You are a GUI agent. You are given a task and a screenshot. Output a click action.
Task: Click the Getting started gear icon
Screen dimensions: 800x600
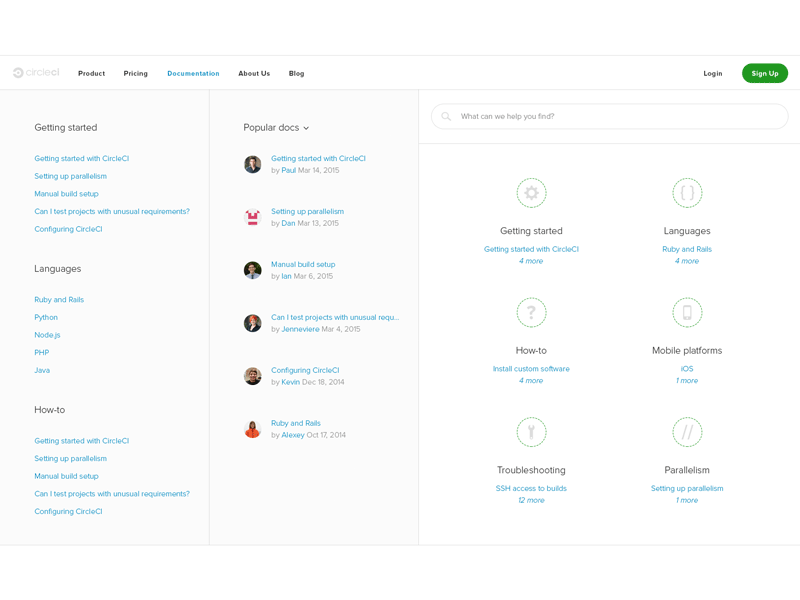[x=531, y=193]
